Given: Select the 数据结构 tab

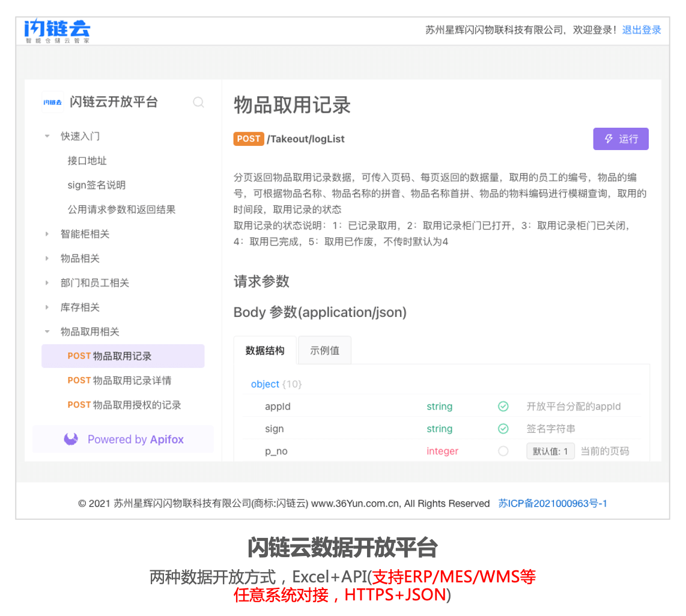Looking at the screenshot, I should point(265,351).
